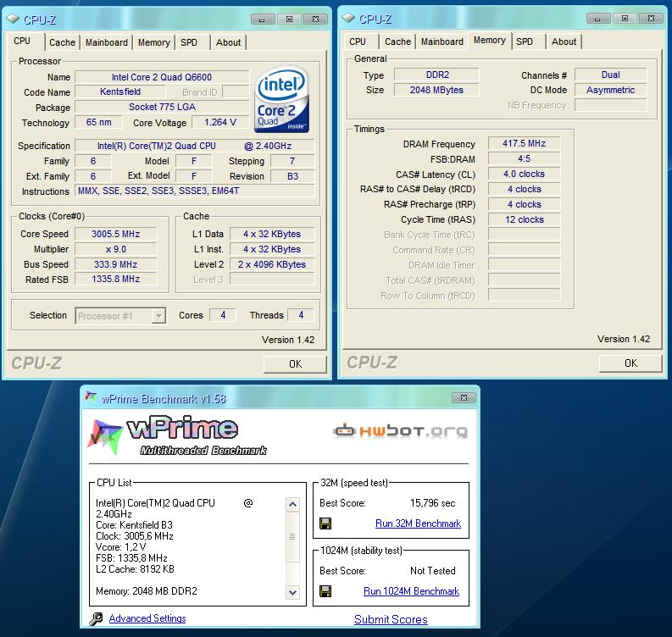Click the save icon under 32M speed test
This screenshot has width=672, height=637.
point(325,523)
